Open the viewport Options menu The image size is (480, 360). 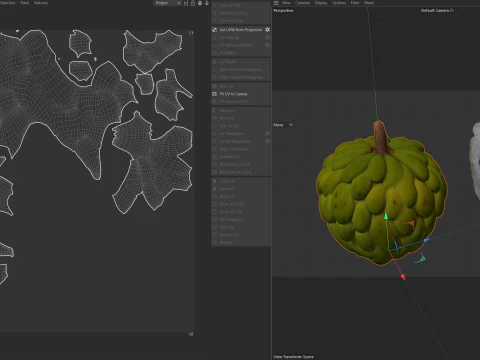point(339,3)
